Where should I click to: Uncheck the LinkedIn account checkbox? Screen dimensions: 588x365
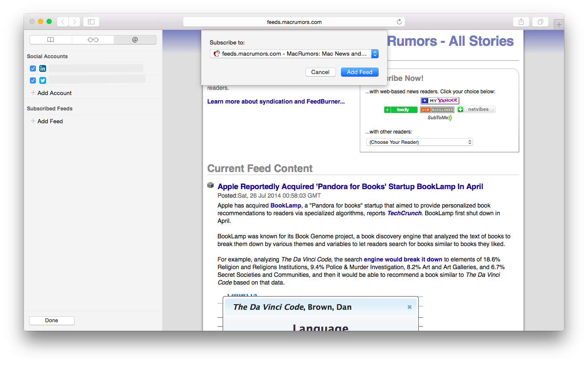(x=33, y=68)
